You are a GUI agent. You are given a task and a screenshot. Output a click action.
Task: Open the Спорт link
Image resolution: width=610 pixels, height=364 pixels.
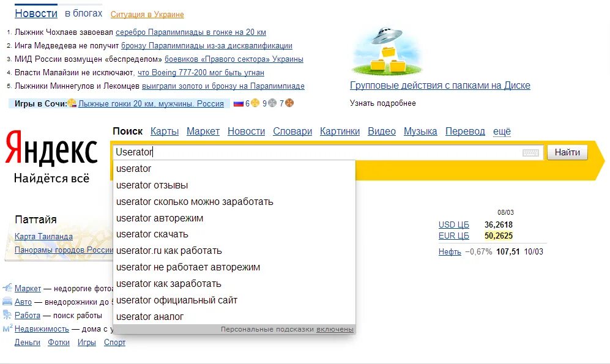tap(115, 343)
